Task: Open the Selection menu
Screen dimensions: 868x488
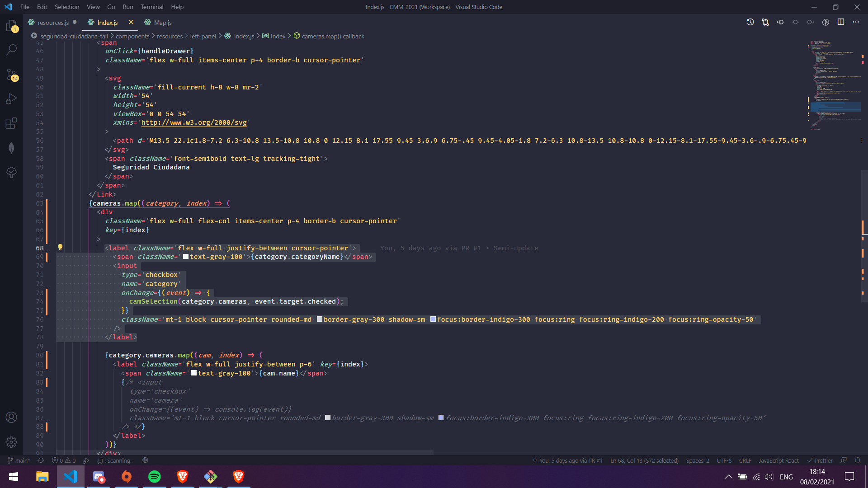Action: [x=67, y=7]
